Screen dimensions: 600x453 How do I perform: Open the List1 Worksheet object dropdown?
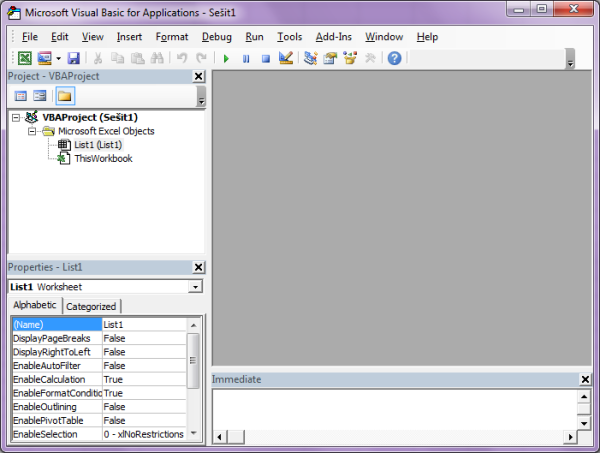tap(195, 287)
